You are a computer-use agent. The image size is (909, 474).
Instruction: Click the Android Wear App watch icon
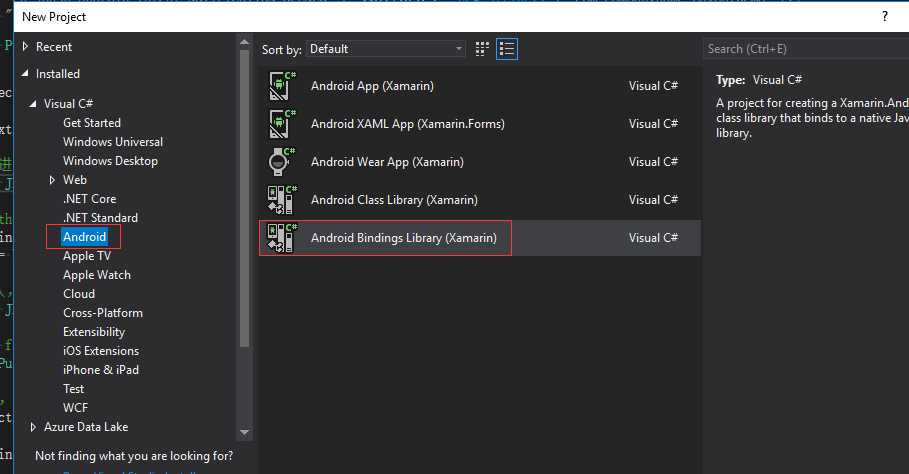tap(282, 162)
